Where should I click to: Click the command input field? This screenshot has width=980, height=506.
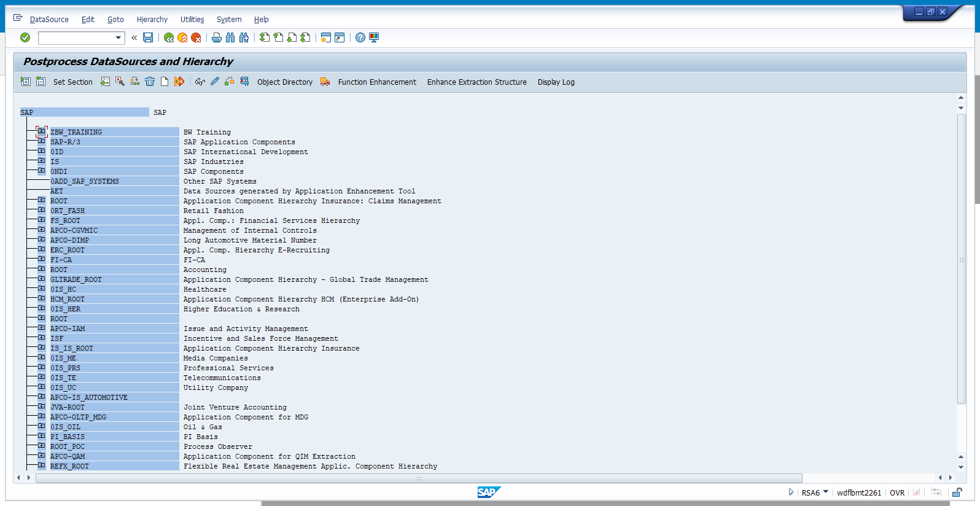coord(77,38)
